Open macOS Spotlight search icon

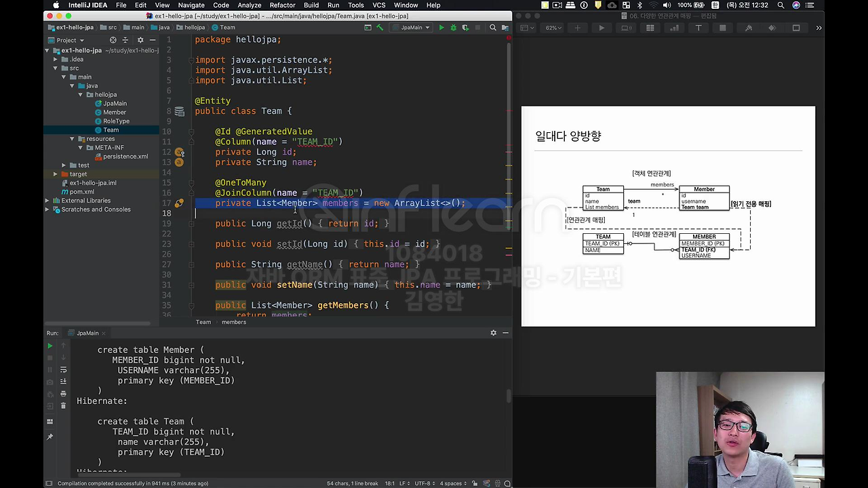(781, 5)
